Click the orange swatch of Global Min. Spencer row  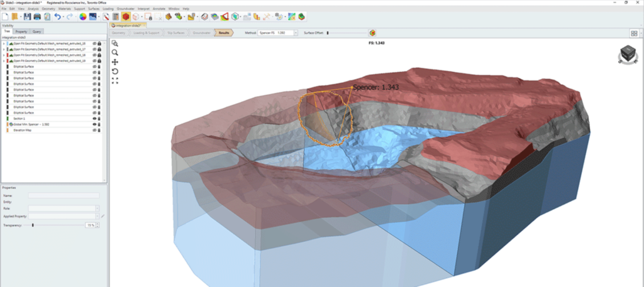coord(8,124)
